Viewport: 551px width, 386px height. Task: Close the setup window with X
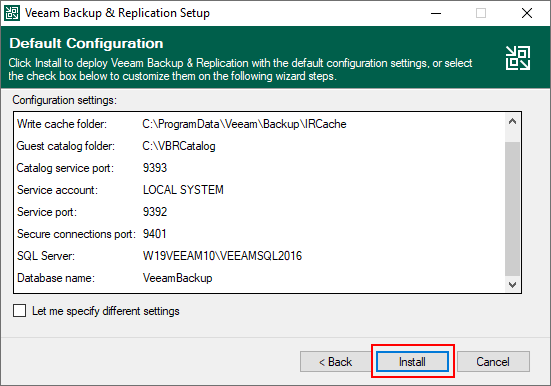(x=527, y=13)
